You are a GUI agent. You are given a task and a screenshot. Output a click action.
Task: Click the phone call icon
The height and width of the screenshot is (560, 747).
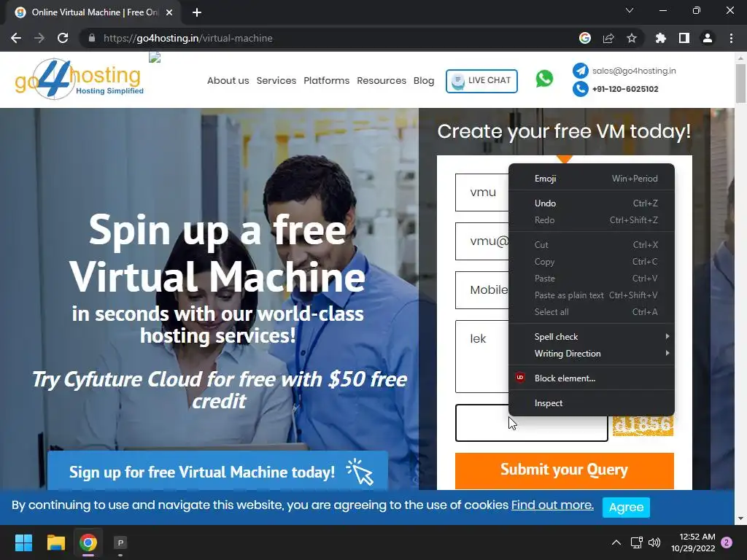580,88
